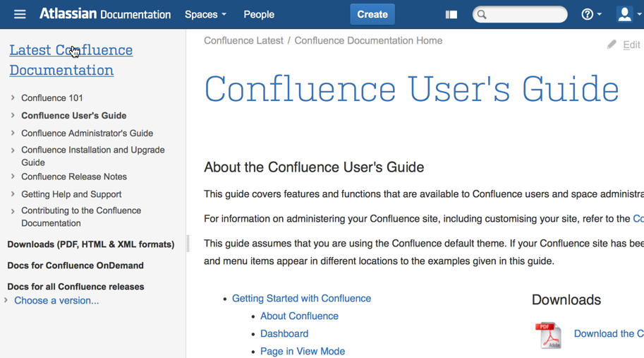Open the help question mark icon
The width and height of the screenshot is (644, 358).
click(588, 14)
